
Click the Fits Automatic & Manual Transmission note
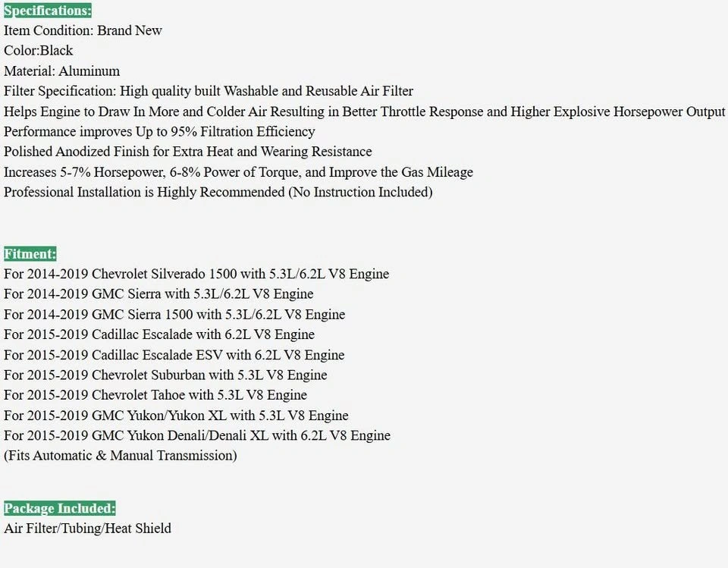121,456
